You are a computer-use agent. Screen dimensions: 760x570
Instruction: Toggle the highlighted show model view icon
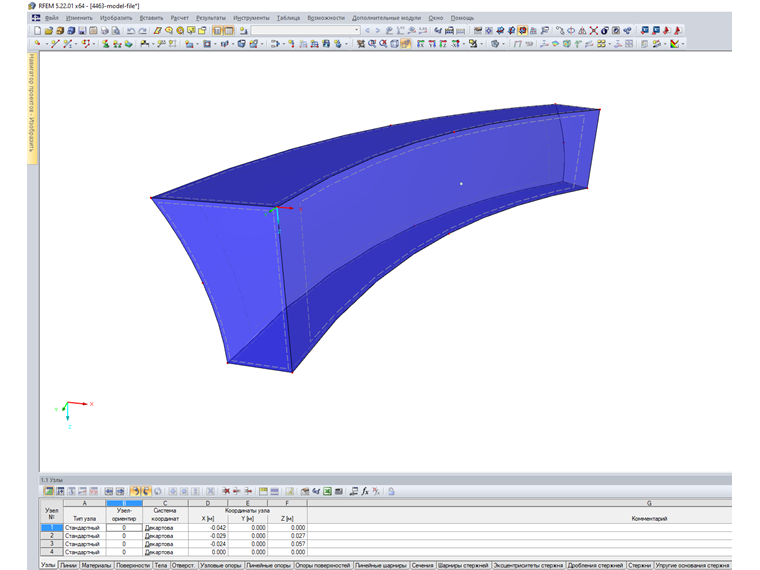pos(522,31)
